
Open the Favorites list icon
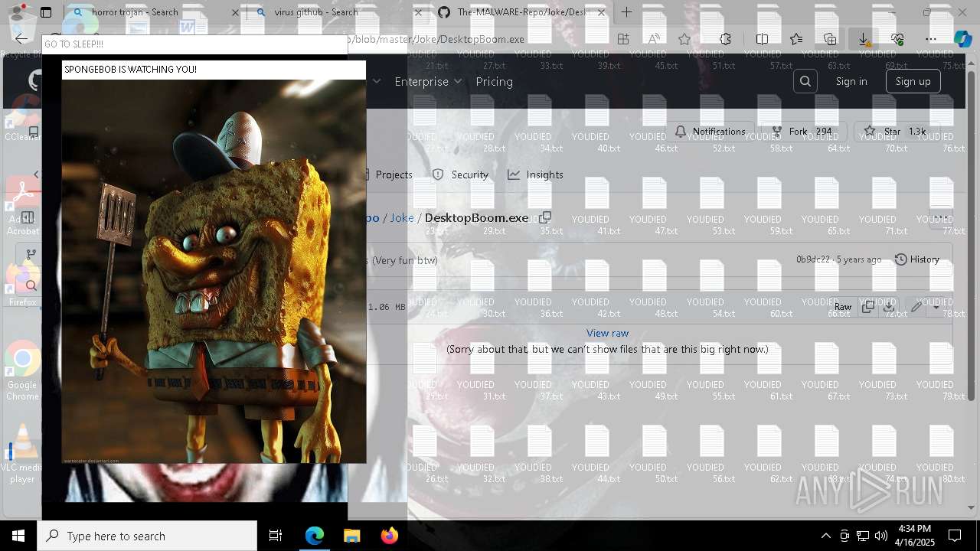796,39
